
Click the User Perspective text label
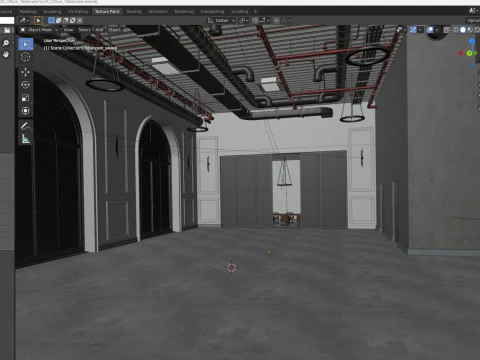point(59,41)
